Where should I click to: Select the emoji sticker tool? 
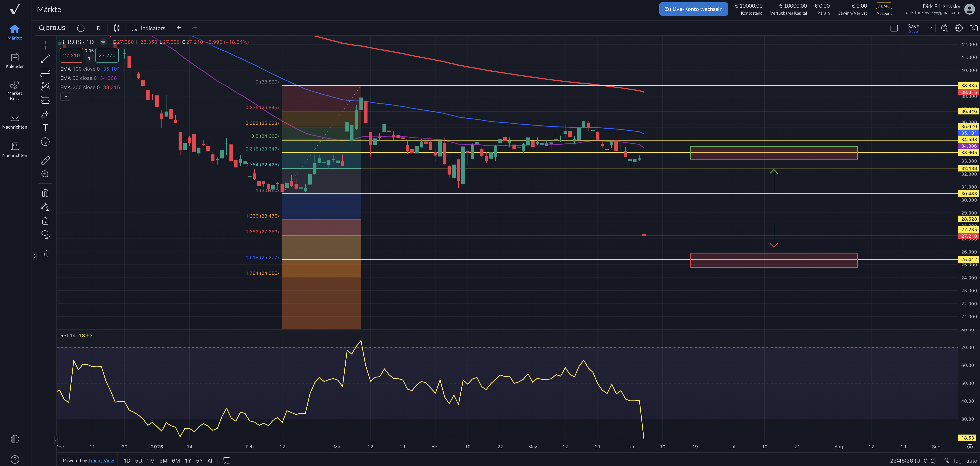[45, 142]
